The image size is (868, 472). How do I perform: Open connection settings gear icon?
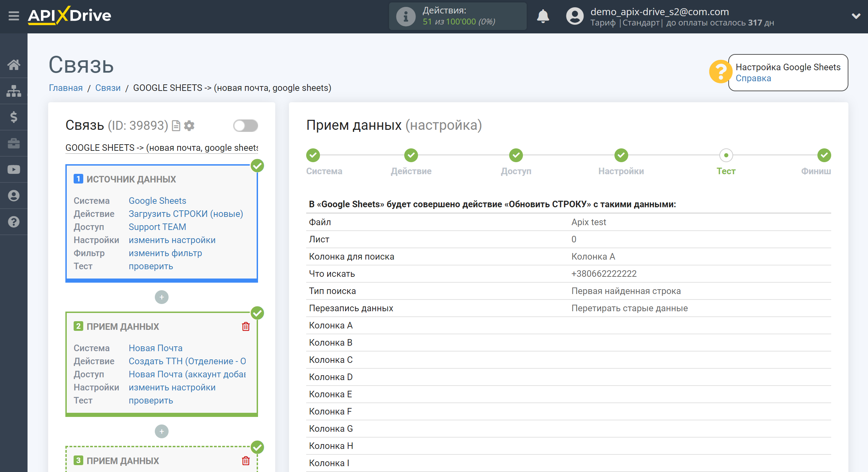click(x=189, y=126)
